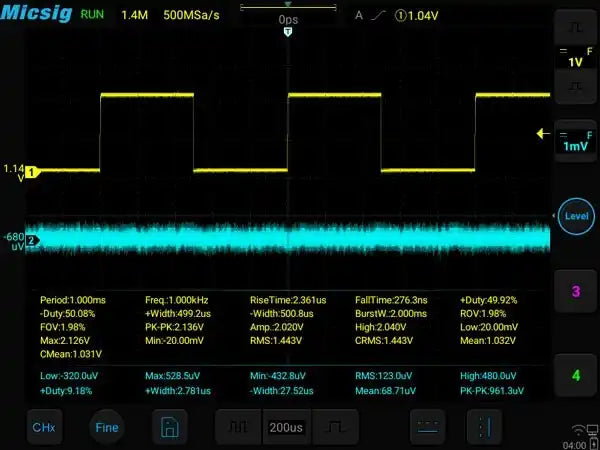
Task: Click the 200us timebase value
Action: click(x=286, y=427)
